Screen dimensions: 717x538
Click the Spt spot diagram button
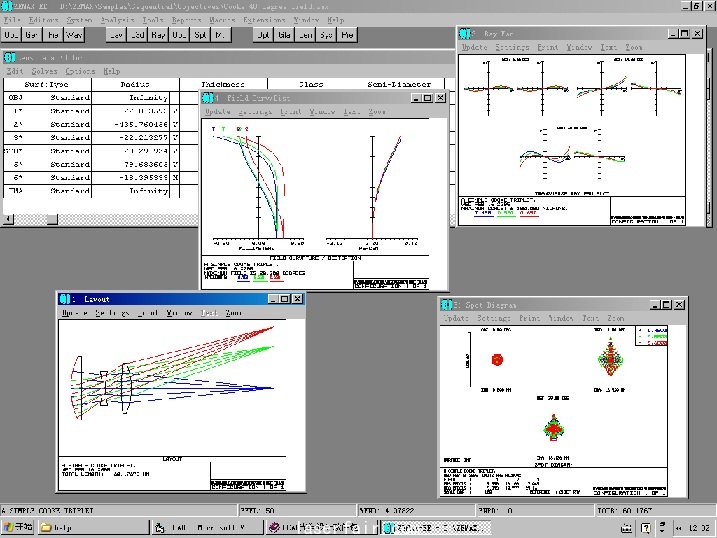(200, 35)
